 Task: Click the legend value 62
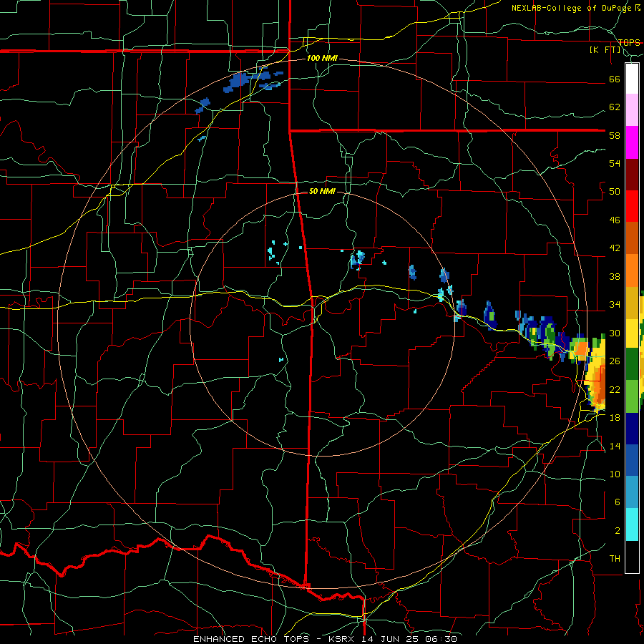(x=615, y=107)
